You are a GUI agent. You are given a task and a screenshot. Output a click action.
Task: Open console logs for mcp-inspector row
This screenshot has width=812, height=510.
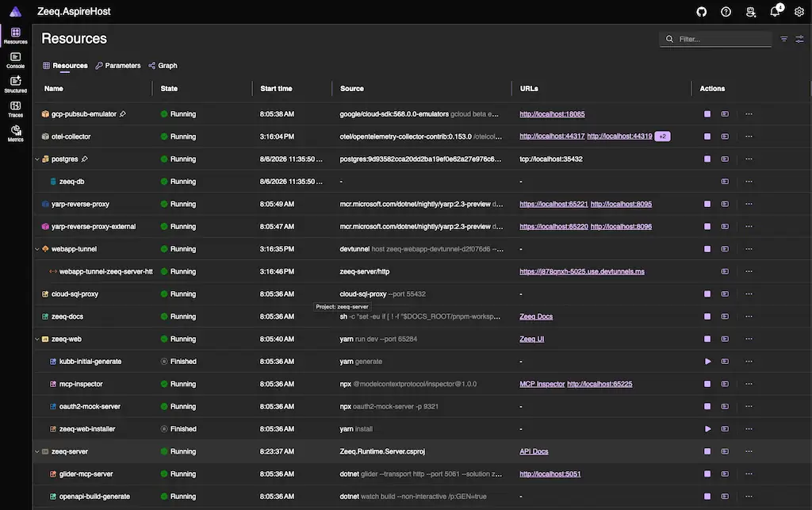(725, 384)
